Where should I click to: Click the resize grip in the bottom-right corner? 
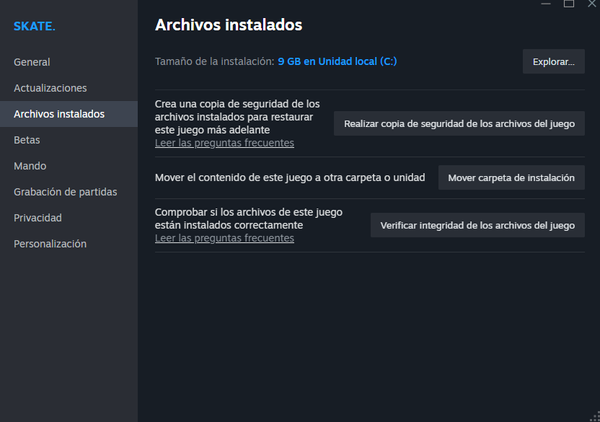[x=593, y=415]
